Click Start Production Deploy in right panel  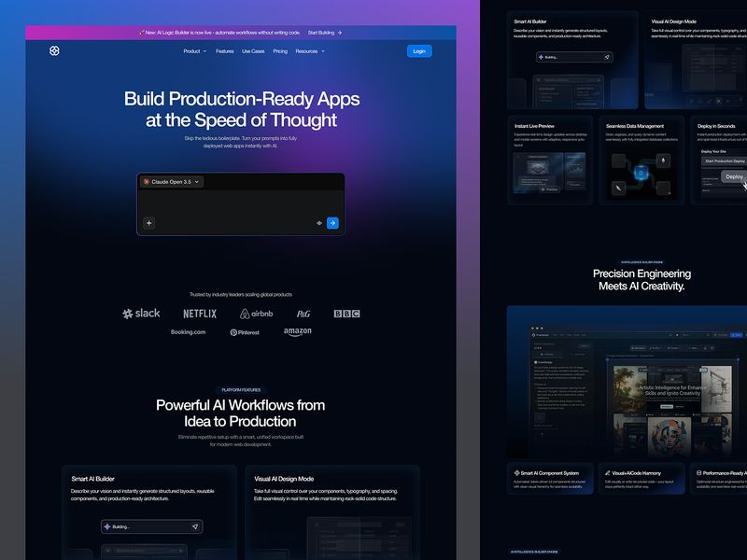pyautogui.click(x=725, y=161)
